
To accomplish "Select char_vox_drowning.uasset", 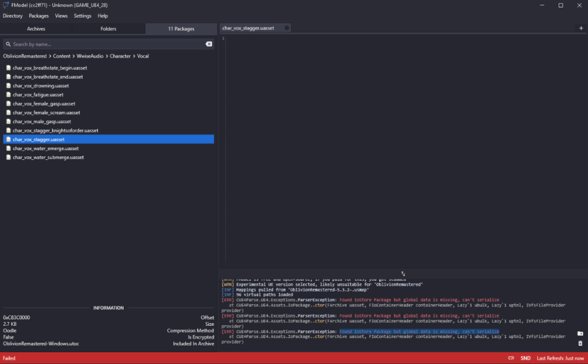I will point(108,86).
